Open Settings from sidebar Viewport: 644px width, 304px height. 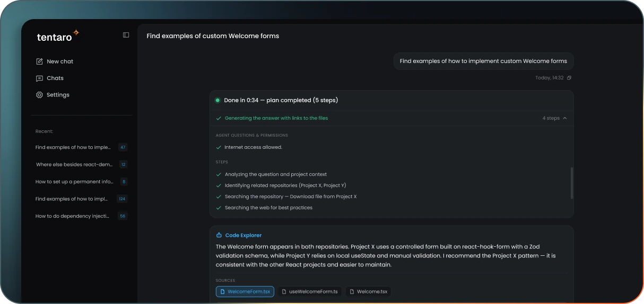(x=53, y=95)
